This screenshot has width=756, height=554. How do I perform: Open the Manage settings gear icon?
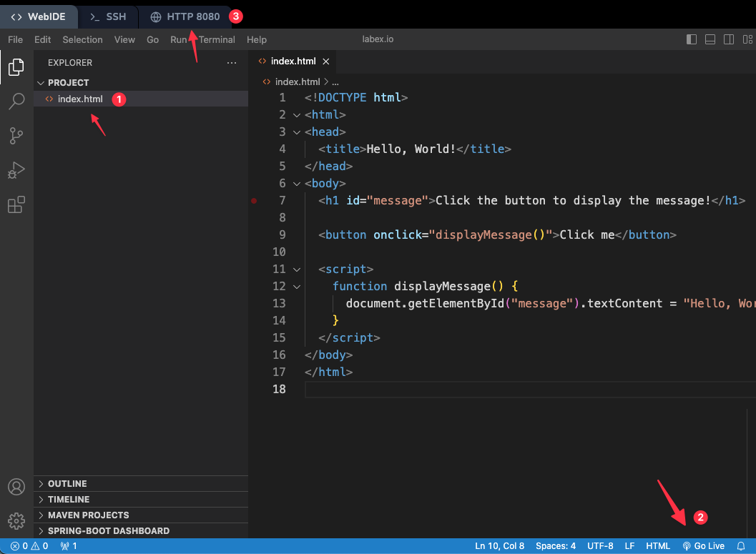16,521
